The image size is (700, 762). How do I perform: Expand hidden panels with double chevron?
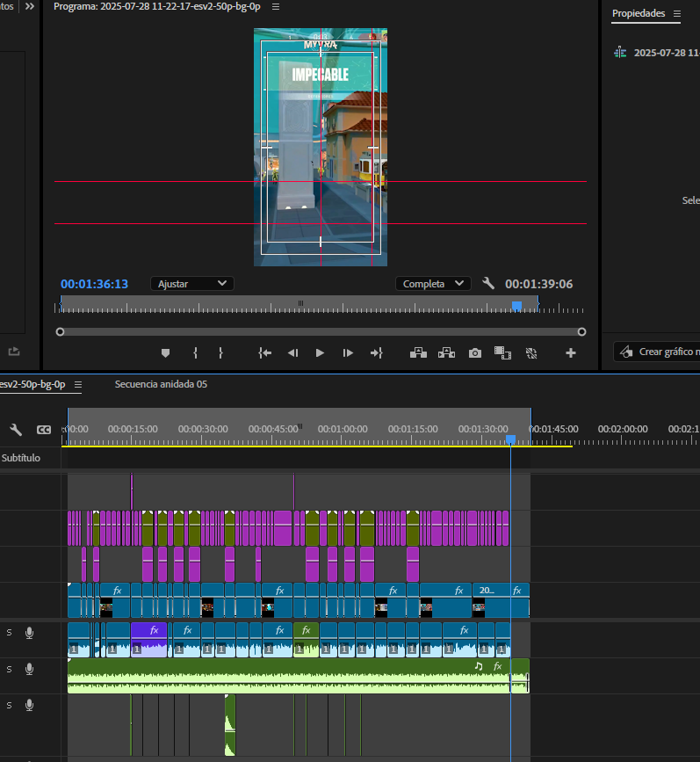tap(30, 6)
